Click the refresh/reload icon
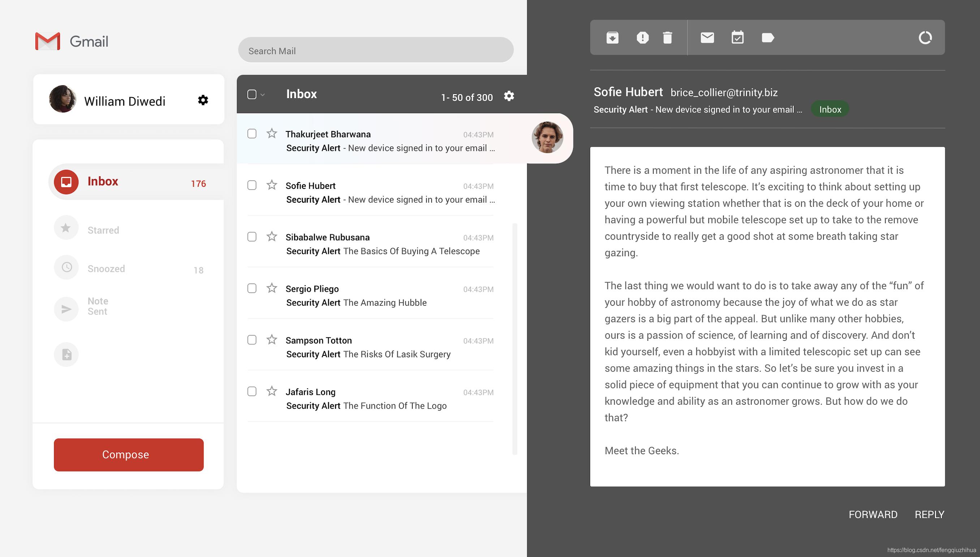This screenshot has height=557, width=980. tap(924, 38)
